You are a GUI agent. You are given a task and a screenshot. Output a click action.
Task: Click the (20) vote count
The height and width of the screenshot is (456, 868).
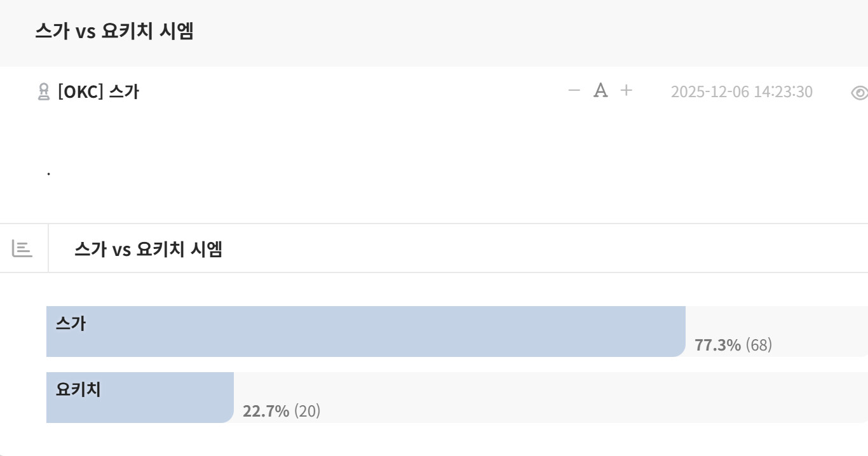307,411
